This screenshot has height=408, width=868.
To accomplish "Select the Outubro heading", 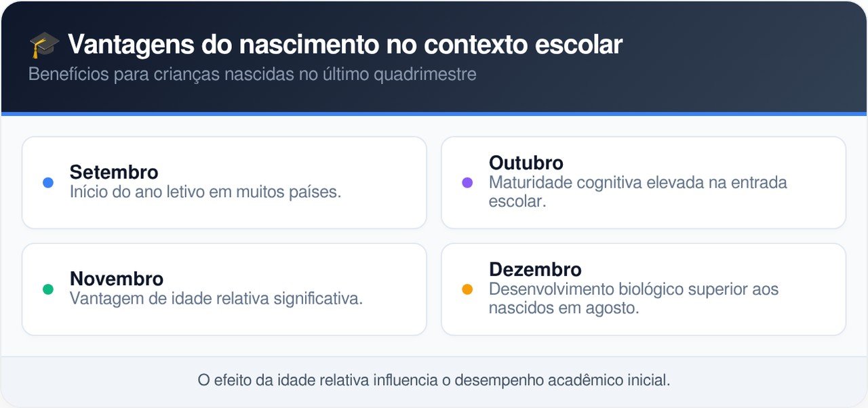I will tap(526, 163).
